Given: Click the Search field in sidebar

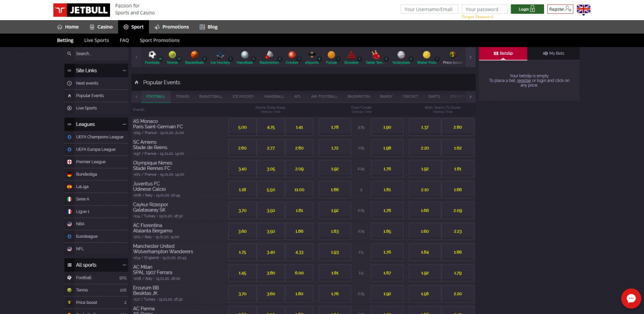Looking at the screenshot, I should click(x=100, y=53).
